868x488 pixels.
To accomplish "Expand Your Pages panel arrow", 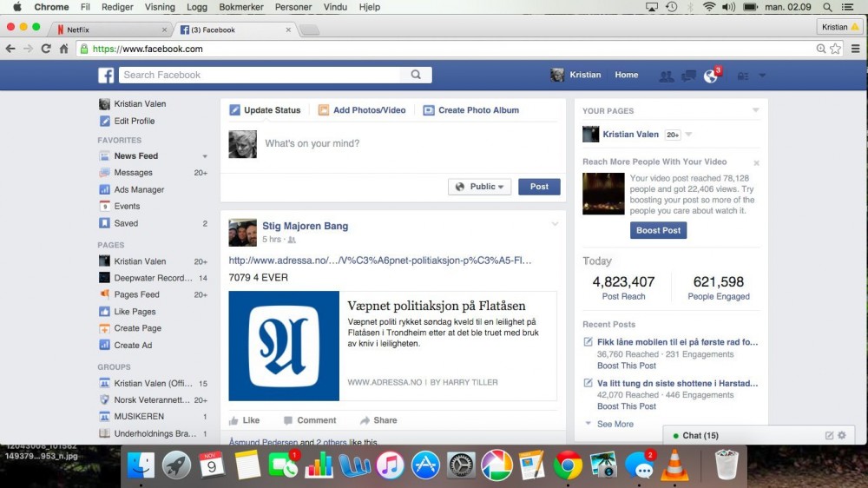I will click(x=756, y=110).
